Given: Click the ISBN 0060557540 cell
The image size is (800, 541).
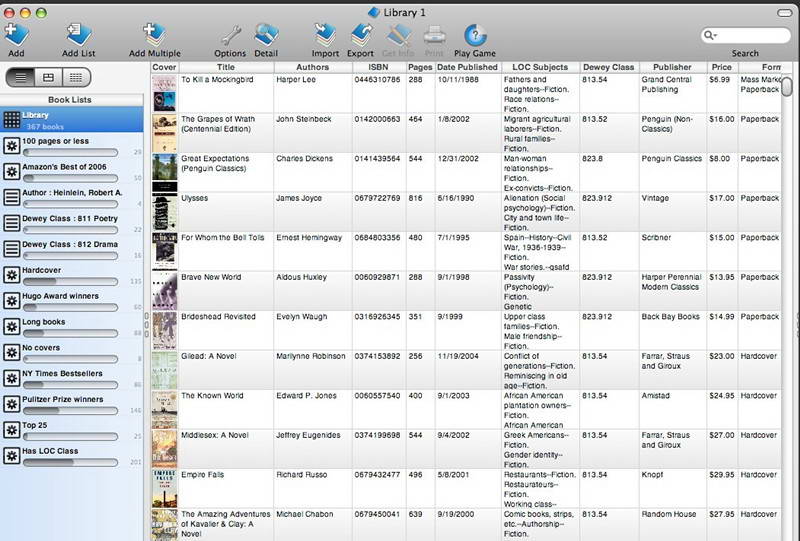Looking at the screenshot, I should (378, 396).
